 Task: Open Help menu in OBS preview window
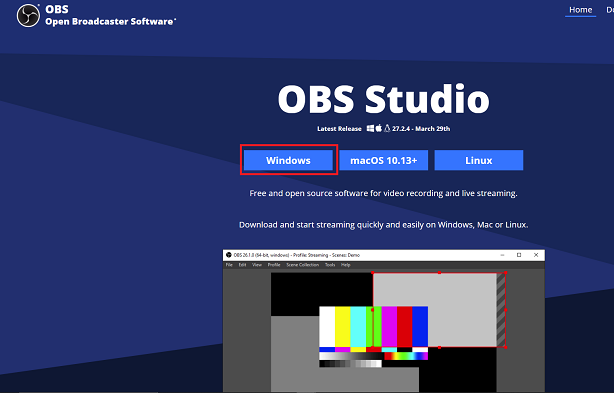click(x=345, y=265)
